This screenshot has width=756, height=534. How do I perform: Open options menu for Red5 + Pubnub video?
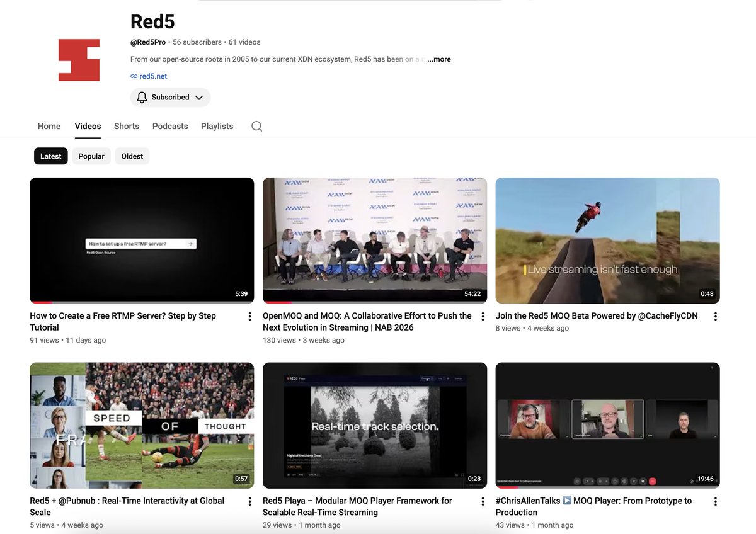pyautogui.click(x=249, y=502)
